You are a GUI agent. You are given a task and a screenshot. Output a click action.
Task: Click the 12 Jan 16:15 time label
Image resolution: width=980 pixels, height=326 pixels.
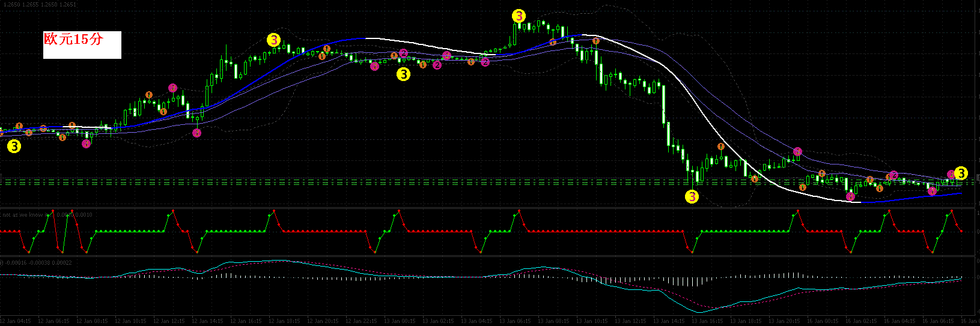tap(246, 321)
